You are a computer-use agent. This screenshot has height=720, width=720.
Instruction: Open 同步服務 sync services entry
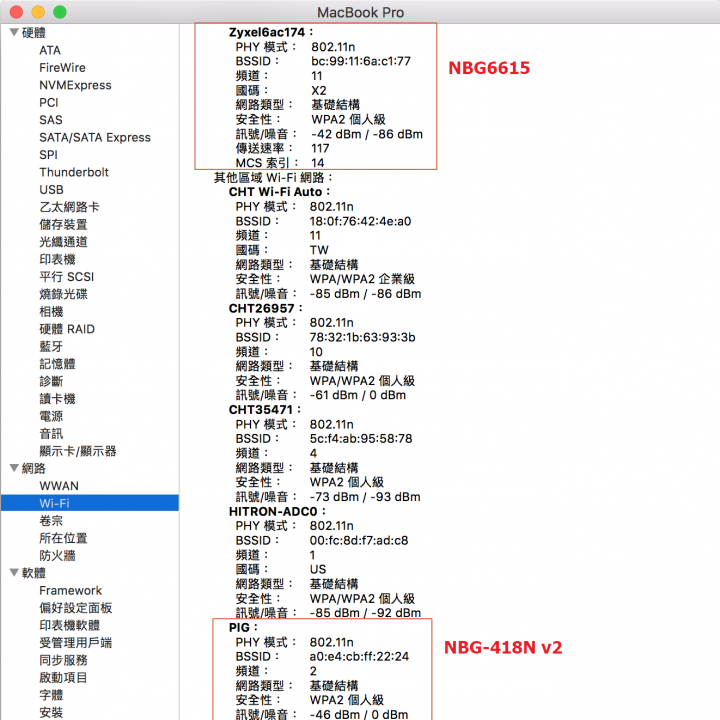[63, 660]
